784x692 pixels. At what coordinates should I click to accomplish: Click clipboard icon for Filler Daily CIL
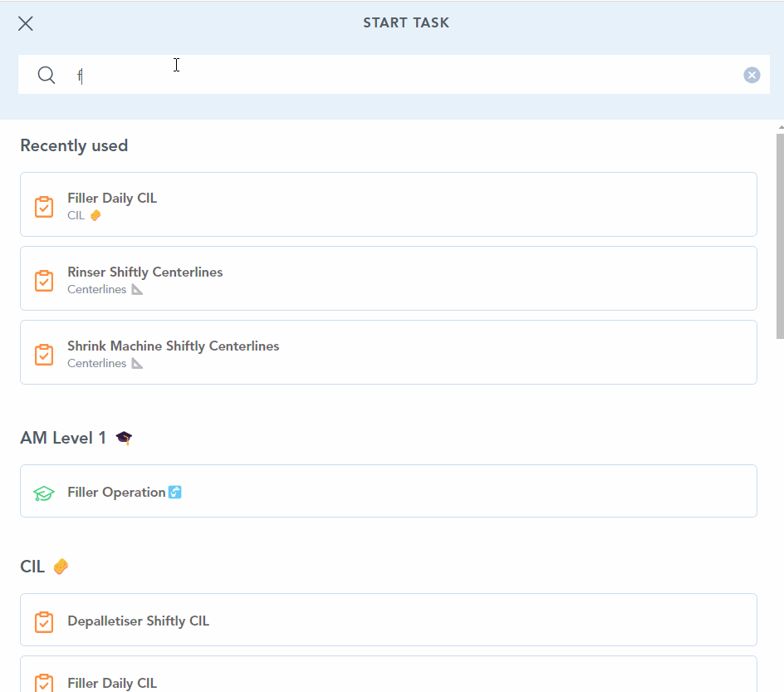tap(44, 206)
